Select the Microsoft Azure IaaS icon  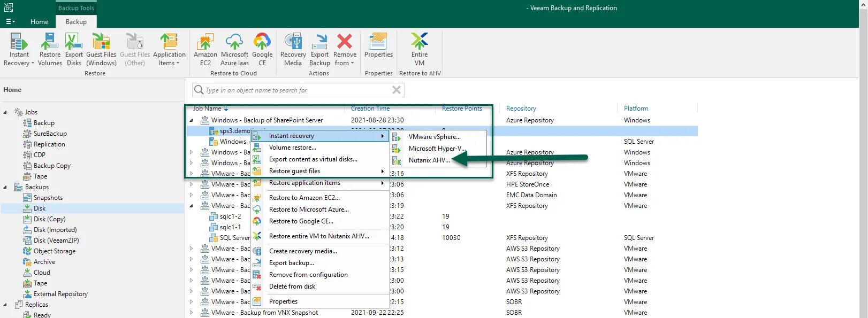[234, 49]
